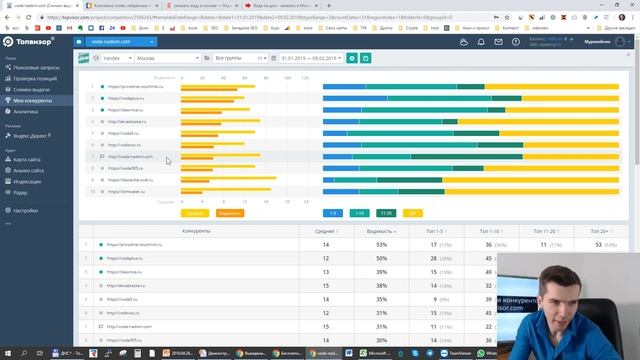
Task: Click the position distribution bar of chart row 1
Action: pyautogui.click(x=471, y=87)
